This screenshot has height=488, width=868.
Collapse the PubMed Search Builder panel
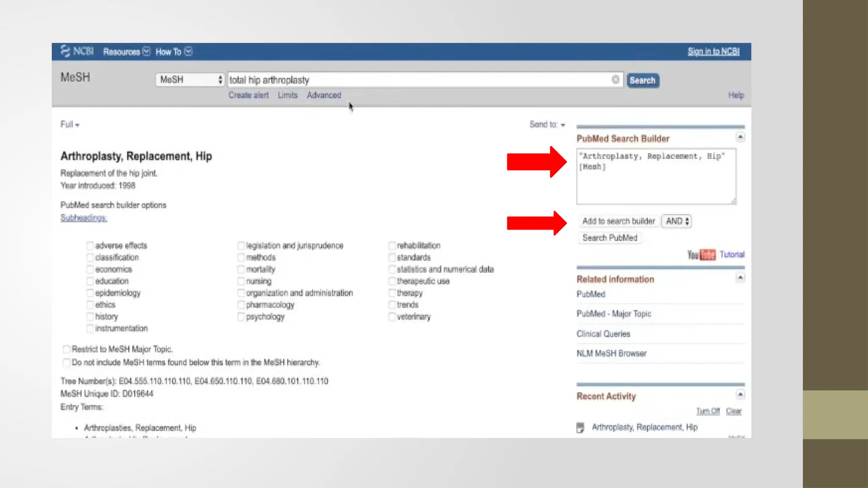740,137
